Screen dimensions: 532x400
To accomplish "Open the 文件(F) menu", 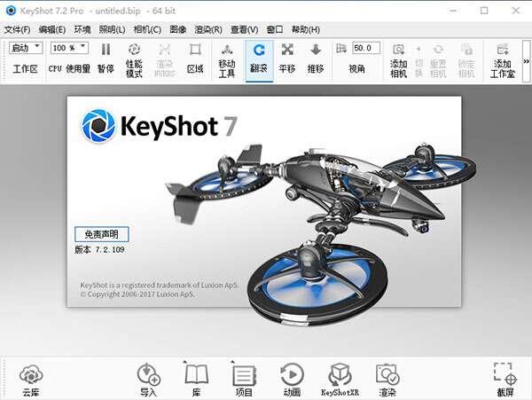I will [x=17, y=30].
